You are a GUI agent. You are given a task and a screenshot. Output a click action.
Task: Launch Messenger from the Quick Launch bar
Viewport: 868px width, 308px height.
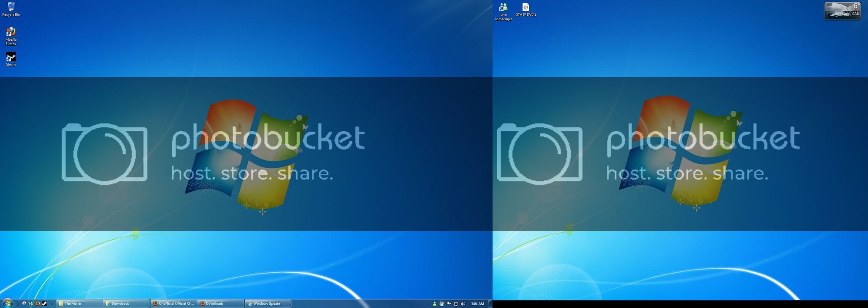pyautogui.click(x=31, y=303)
